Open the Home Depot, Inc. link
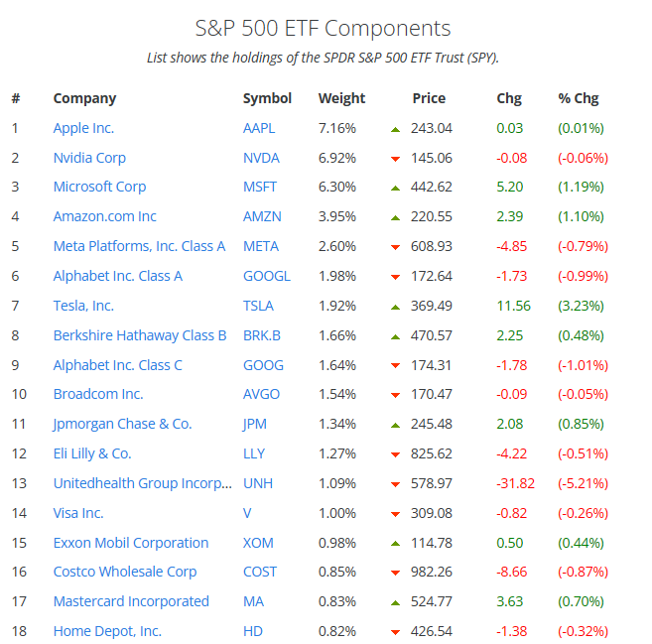The width and height of the screenshot is (652, 644). click(x=107, y=631)
